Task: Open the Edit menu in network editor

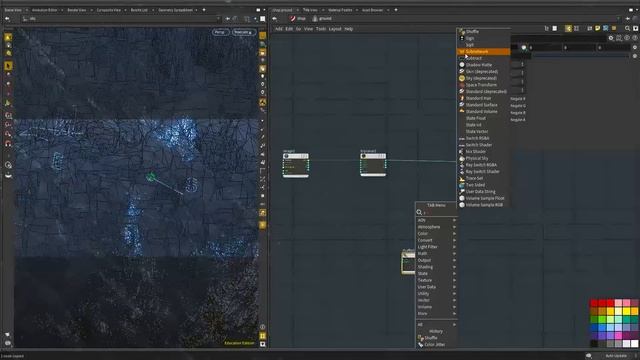Action: tap(289, 29)
